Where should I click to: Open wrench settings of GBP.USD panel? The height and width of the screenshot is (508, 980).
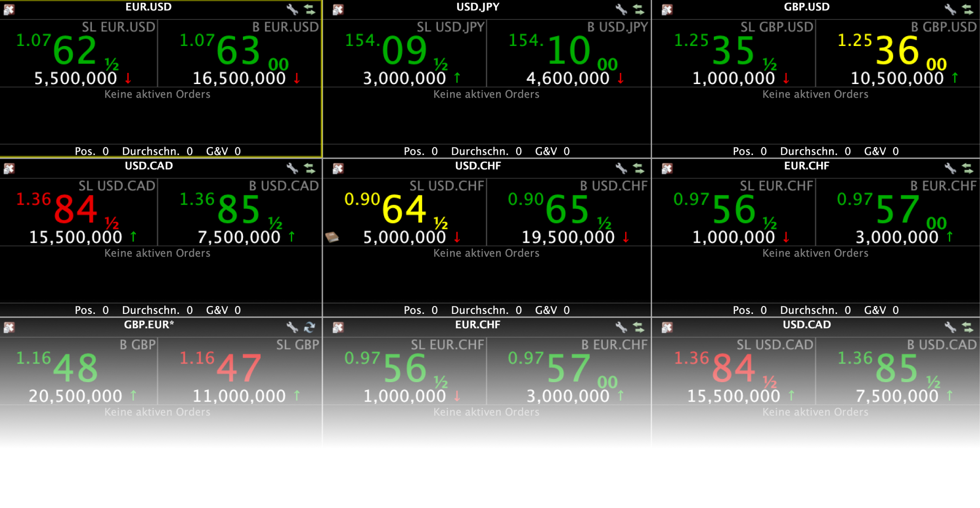(x=950, y=9)
